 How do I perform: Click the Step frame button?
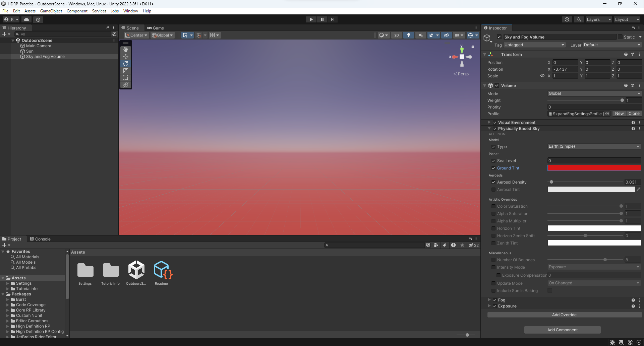[332, 19]
